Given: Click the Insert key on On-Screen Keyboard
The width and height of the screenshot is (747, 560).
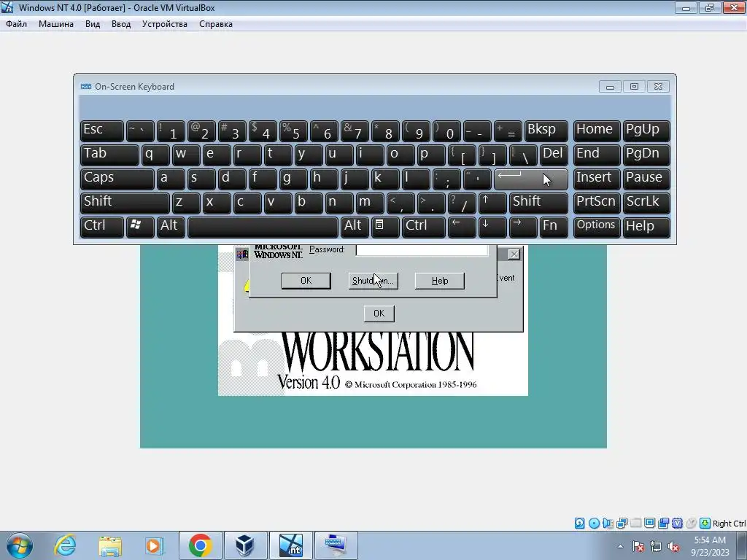Looking at the screenshot, I should click(596, 179).
